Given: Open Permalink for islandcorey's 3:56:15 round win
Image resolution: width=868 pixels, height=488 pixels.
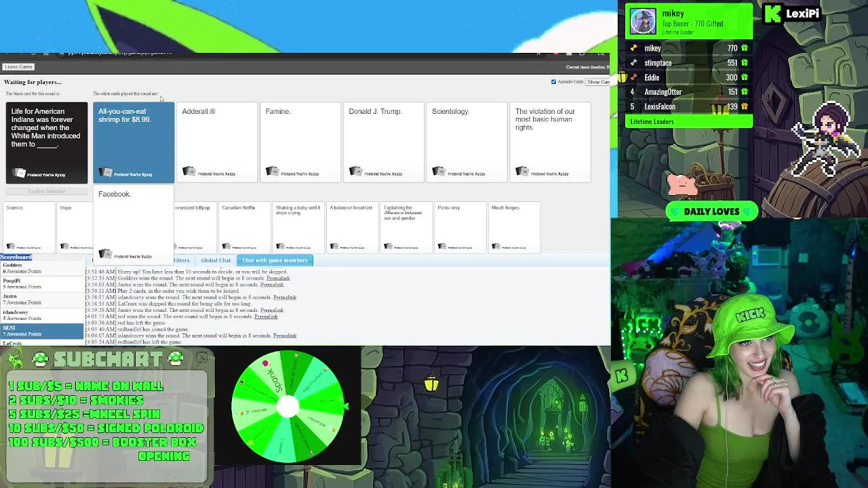Looking at the screenshot, I should point(285,298).
